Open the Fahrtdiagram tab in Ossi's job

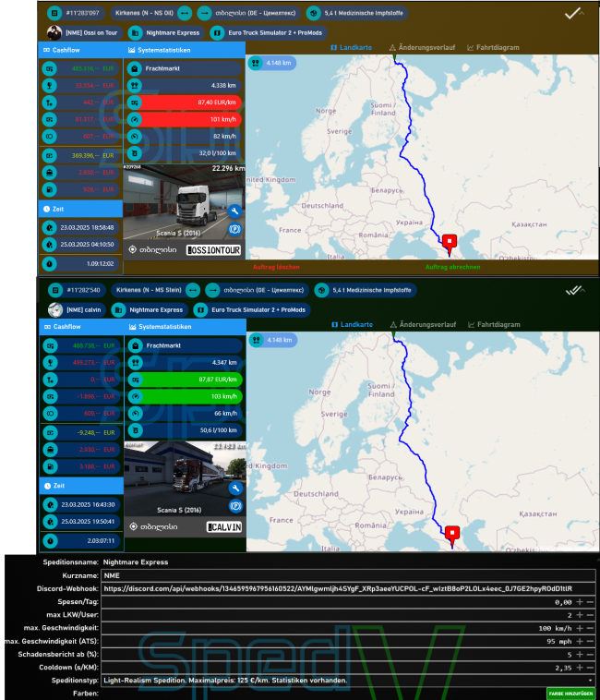click(493, 47)
